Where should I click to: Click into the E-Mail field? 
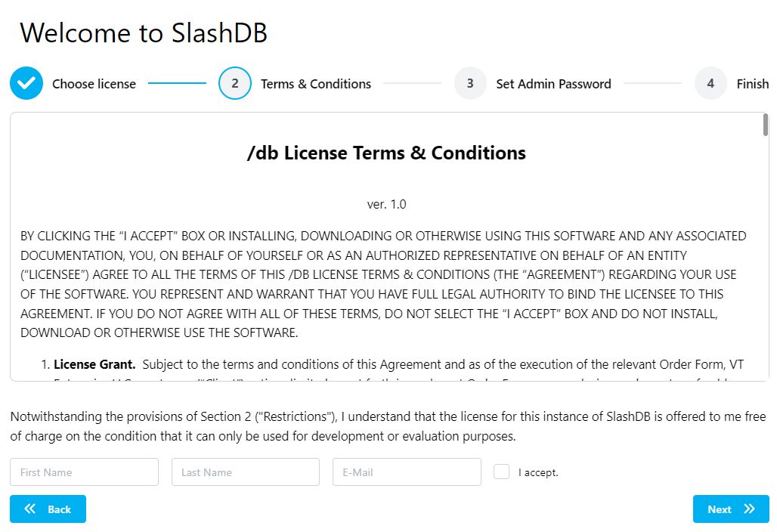(x=407, y=472)
